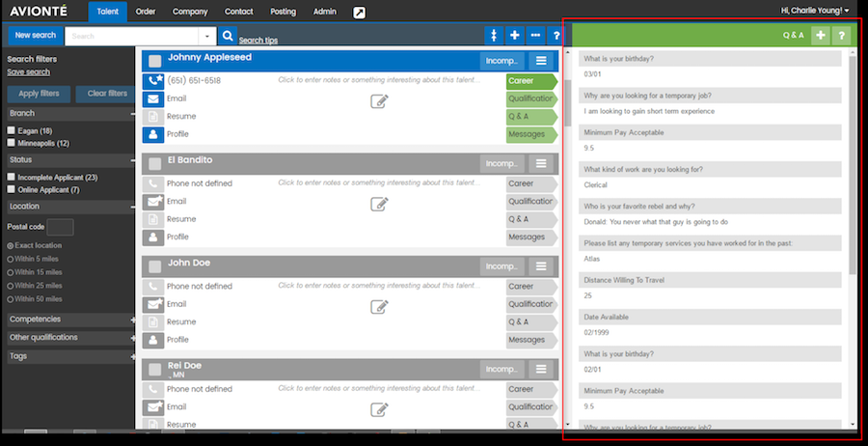Click the notes placeholder for Johnny Appleseed

pyautogui.click(x=379, y=80)
